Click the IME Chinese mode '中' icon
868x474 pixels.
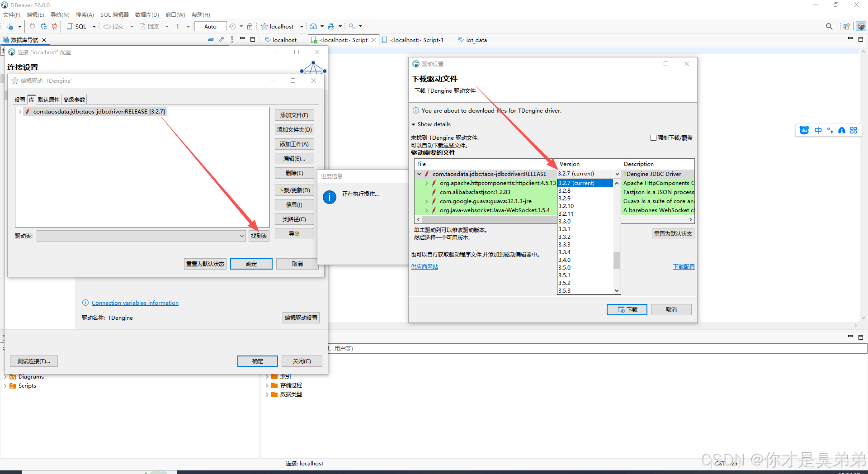coord(818,130)
